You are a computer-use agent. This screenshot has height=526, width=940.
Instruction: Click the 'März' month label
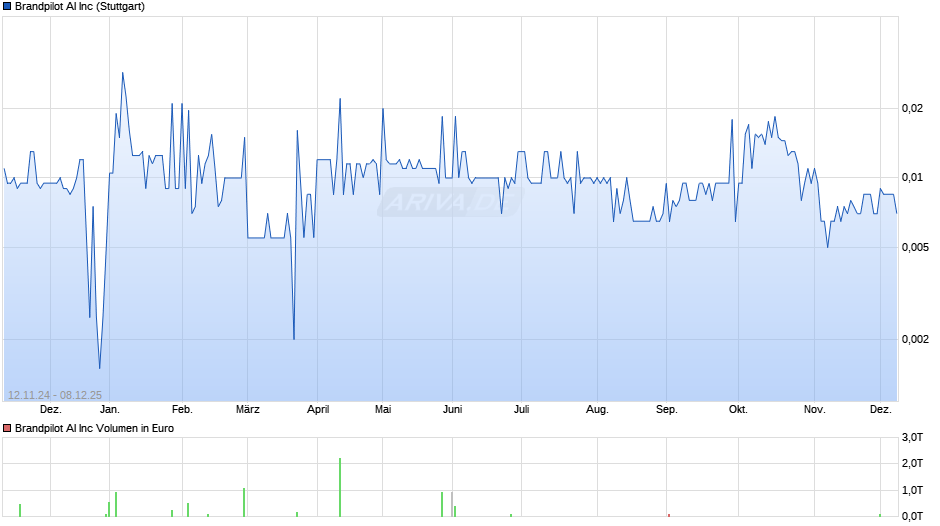[248, 410]
